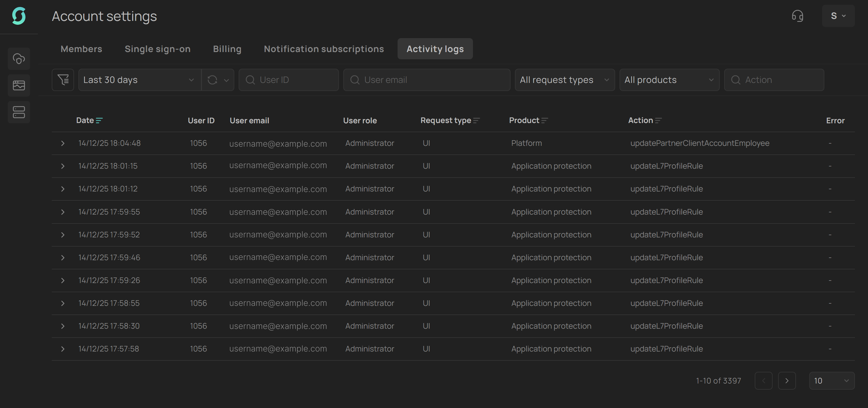Expand the 18:04:48 log entry row
Image resolution: width=868 pixels, height=408 pixels.
63,143
